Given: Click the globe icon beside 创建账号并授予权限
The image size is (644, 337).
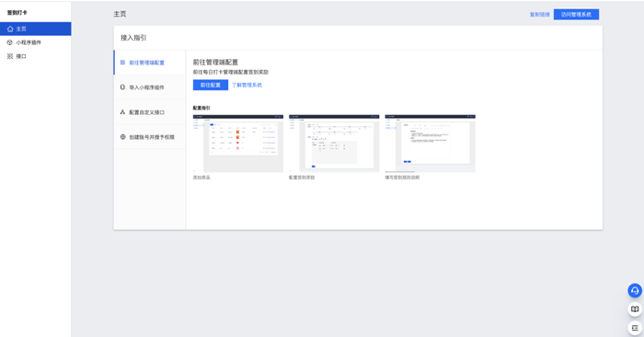Looking at the screenshot, I should coord(122,137).
